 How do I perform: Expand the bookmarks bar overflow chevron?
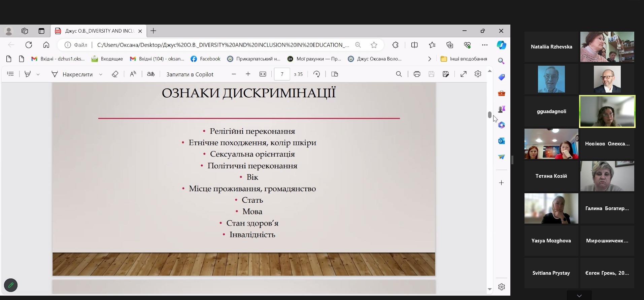(x=429, y=59)
